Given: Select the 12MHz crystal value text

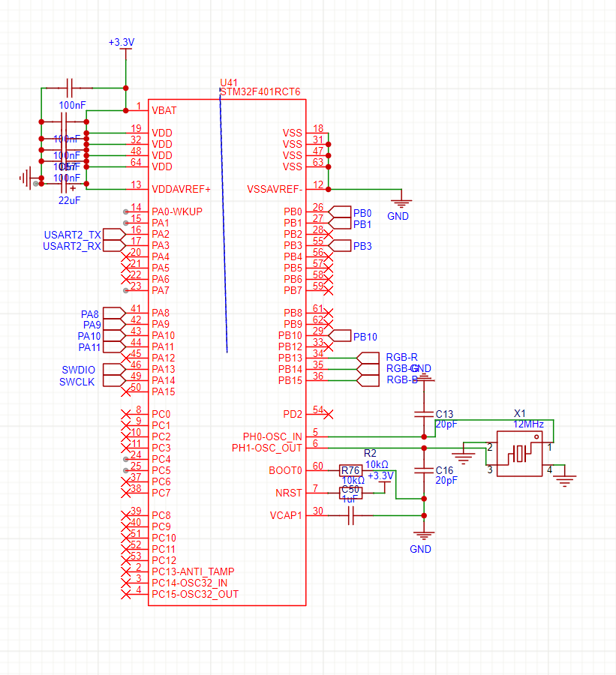Looking at the screenshot, I should (528, 424).
